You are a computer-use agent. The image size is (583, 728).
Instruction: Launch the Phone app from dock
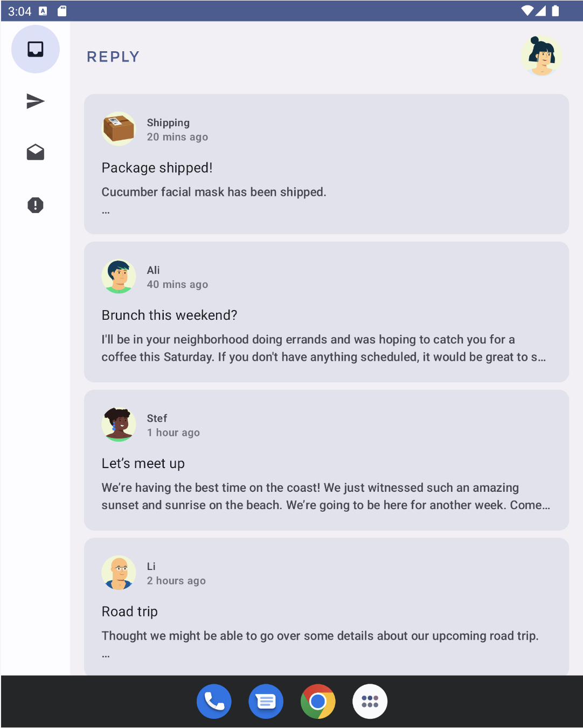[x=214, y=701]
